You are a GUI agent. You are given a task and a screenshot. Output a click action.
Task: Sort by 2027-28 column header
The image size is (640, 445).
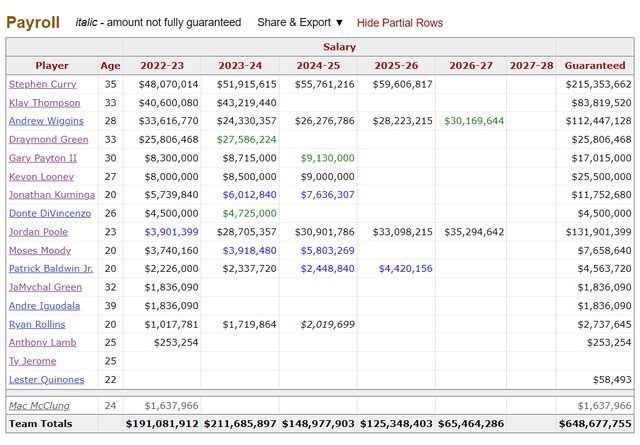click(x=531, y=66)
